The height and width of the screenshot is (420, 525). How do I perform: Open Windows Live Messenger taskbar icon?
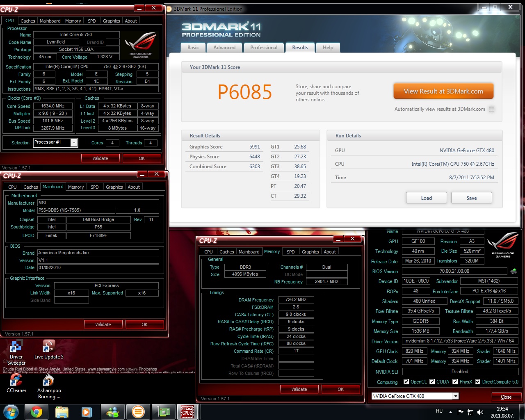(113, 412)
